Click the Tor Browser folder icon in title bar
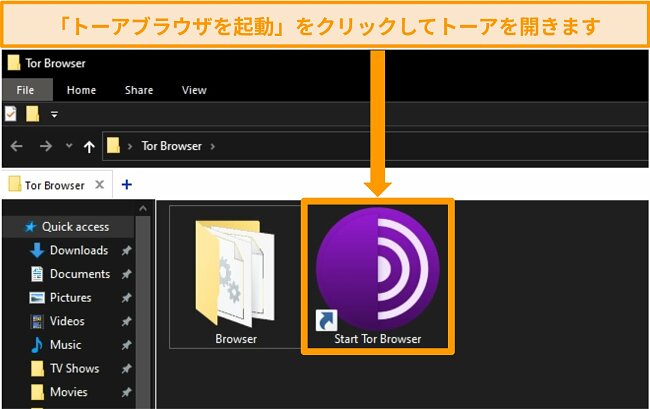Screen dimensions: 650x409 point(14,63)
